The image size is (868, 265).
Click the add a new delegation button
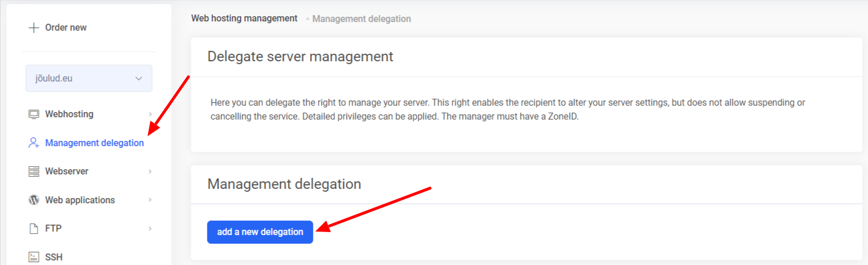[260, 232]
